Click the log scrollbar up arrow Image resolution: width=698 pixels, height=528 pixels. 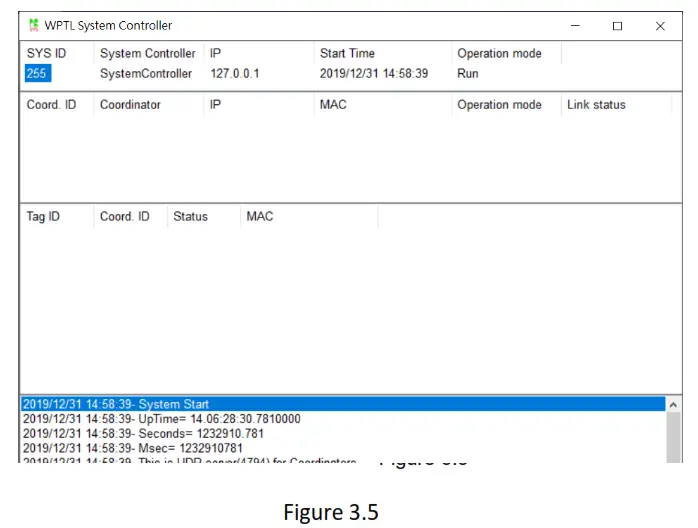(x=673, y=405)
